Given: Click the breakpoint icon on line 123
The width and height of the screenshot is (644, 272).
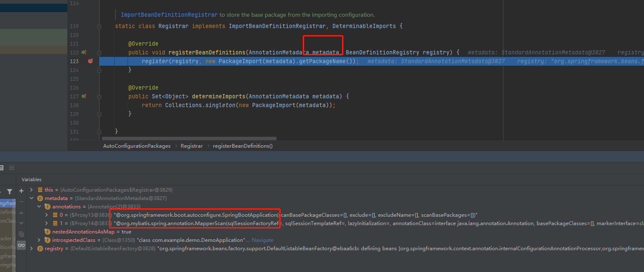Looking at the screenshot, I should (90, 61).
